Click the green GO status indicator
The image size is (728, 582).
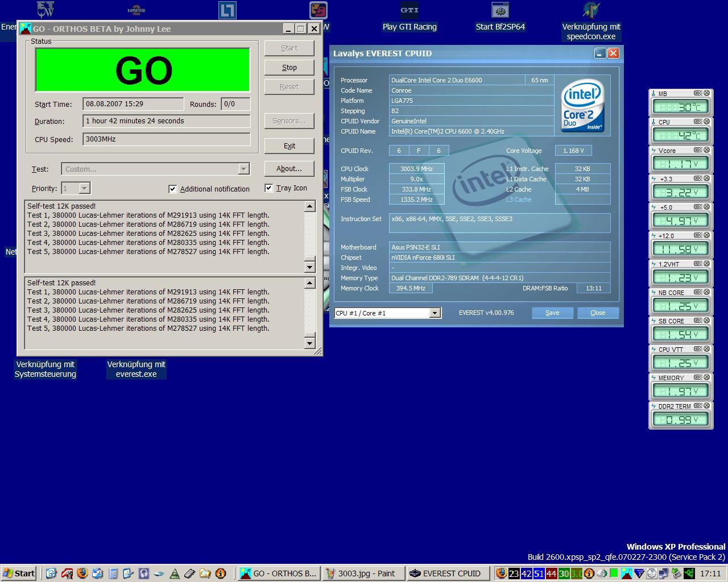point(143,70)
